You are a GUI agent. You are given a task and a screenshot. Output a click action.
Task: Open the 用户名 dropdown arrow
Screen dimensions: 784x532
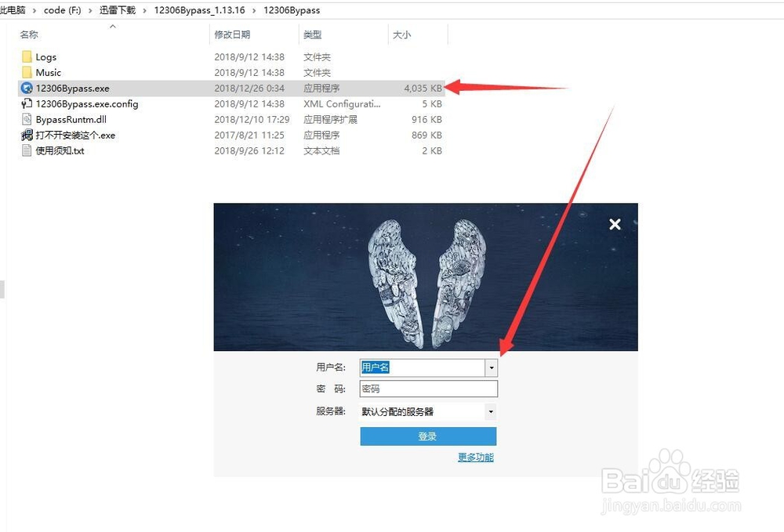click(x=492, y=367)
